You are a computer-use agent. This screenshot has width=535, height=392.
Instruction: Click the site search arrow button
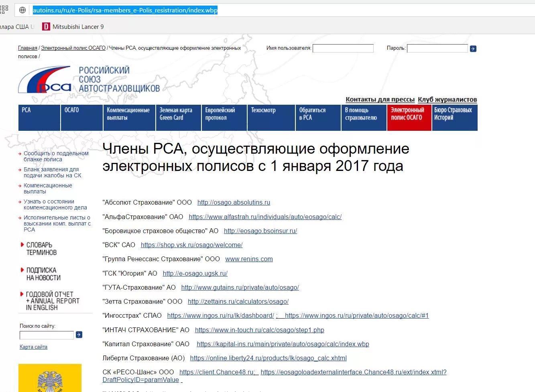(x=79, y=335)
